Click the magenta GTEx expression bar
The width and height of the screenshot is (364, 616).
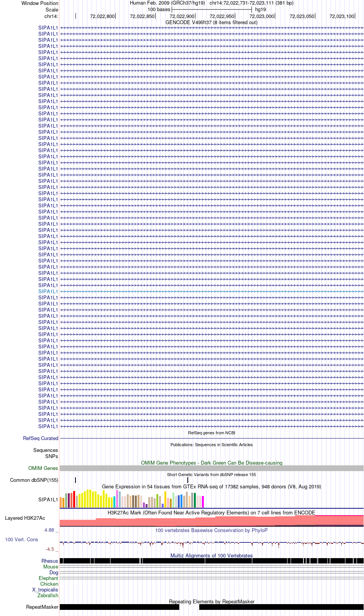tap(203, 502)
